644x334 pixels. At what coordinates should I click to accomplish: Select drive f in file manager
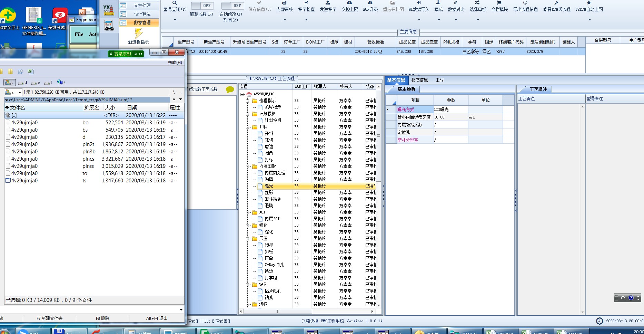pos(49,83)
